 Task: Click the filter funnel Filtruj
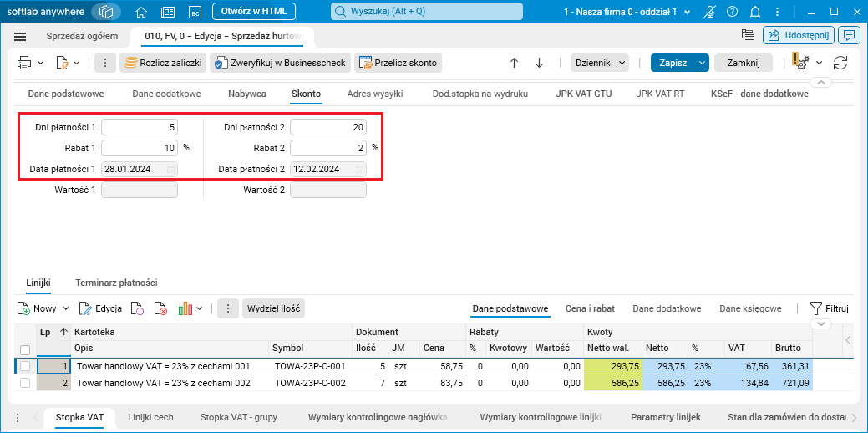829,308
